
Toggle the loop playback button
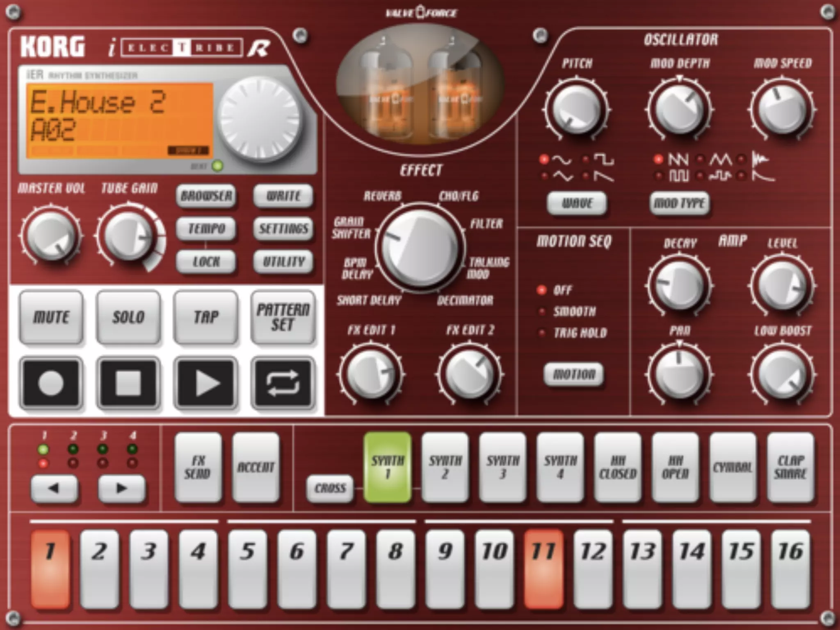coord(283,383)
